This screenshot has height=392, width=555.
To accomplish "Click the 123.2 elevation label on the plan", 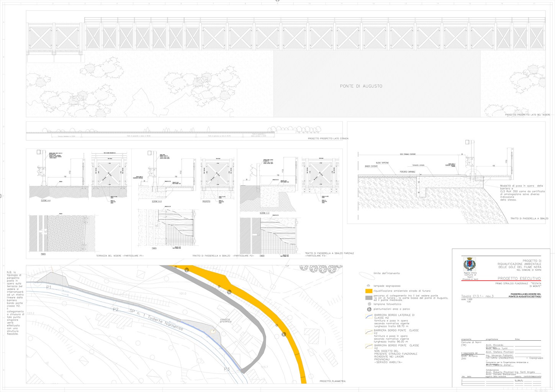I will tap(31, 314).
